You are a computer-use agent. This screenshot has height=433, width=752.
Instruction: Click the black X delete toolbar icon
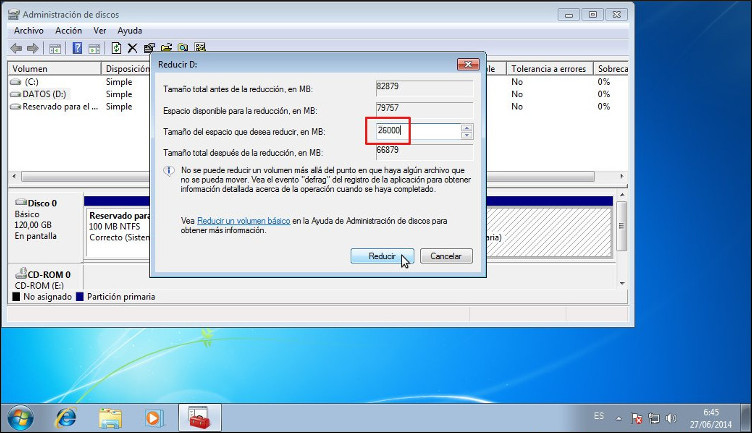pyautogui.click(x=132, y=48)
